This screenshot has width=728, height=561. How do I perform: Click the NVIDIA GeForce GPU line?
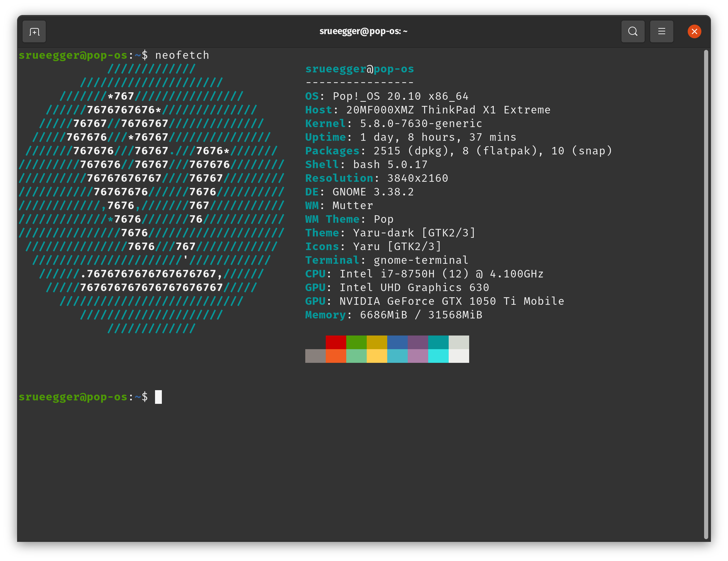434,301
